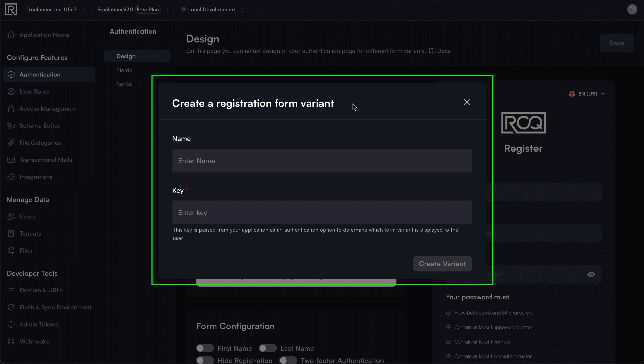Click the Transactional Mails sidebar icon
The width and height of the screenshot is (644, 364).
[11, 160]
